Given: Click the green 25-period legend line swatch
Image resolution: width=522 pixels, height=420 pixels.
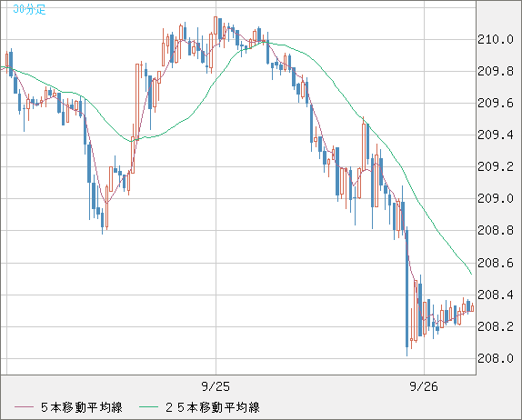Looking at the screenshot, I should pos(148,407).
